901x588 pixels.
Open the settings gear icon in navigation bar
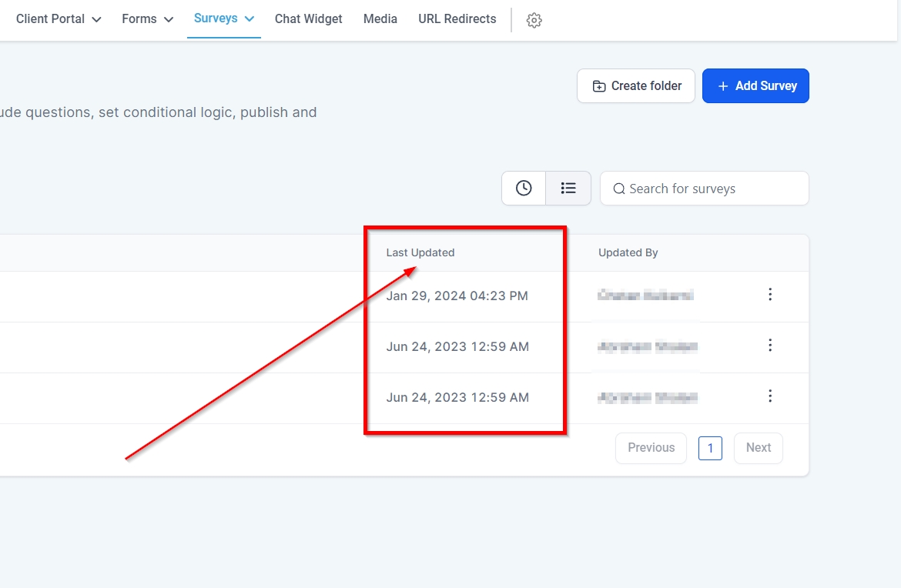click(x=534, y=21)
